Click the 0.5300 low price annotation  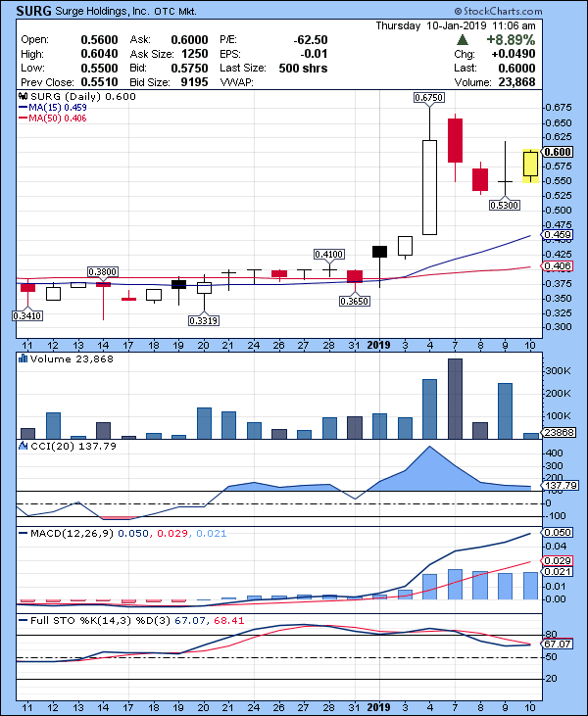505,205
